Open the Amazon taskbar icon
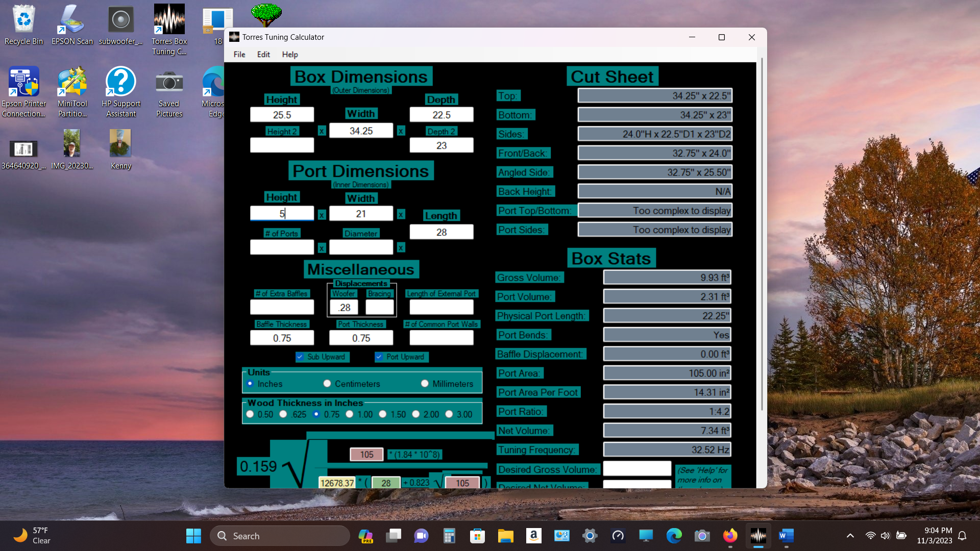The height and width of the screenshot is (551, 980). pyautogui.click(x=533, y=536)
